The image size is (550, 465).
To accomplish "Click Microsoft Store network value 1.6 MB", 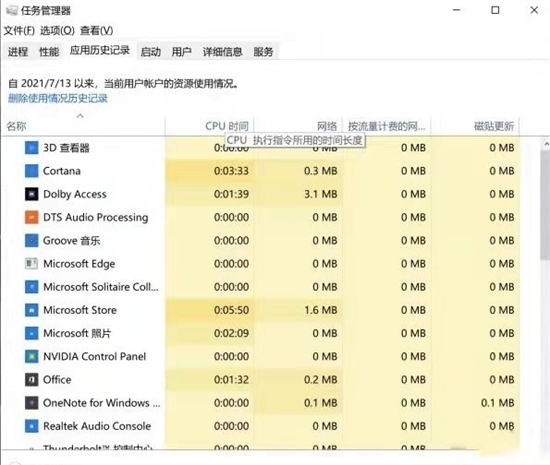I will [321, 310].
